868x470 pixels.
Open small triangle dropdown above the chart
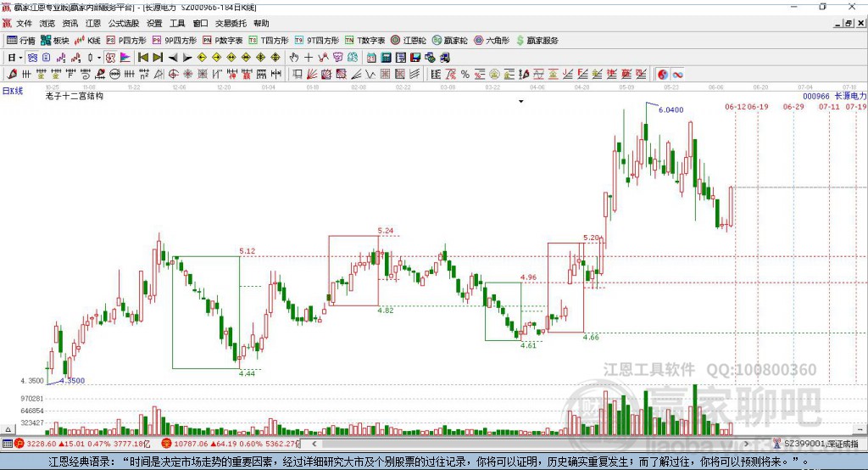521,102
